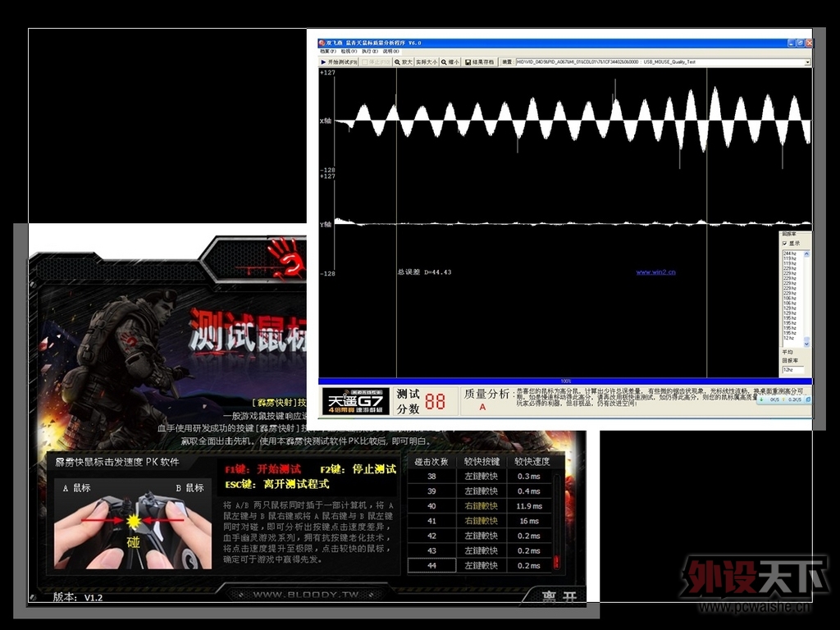Click the green download arrow in the speed widget

762,399
